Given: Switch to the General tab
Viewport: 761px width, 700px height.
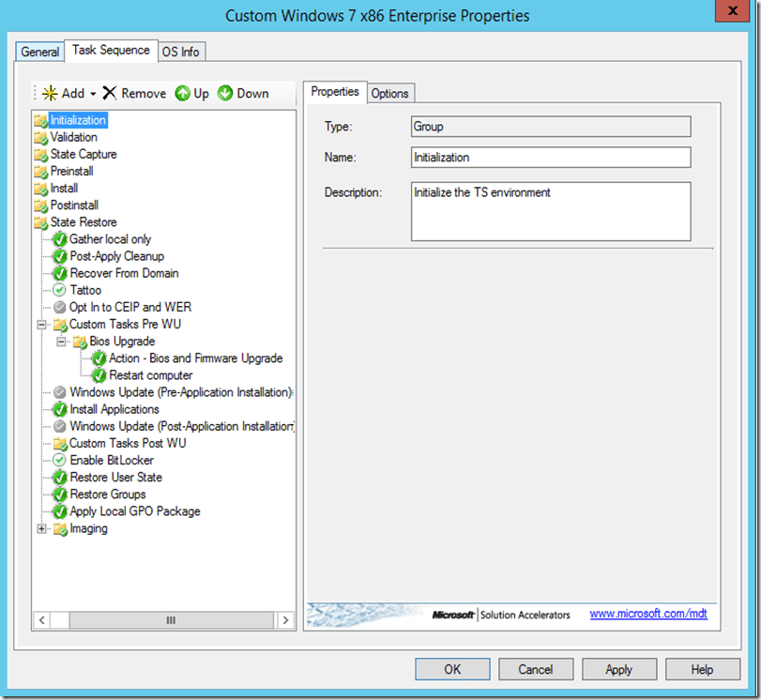Looking at the screenshot, I should pos(40,52).
